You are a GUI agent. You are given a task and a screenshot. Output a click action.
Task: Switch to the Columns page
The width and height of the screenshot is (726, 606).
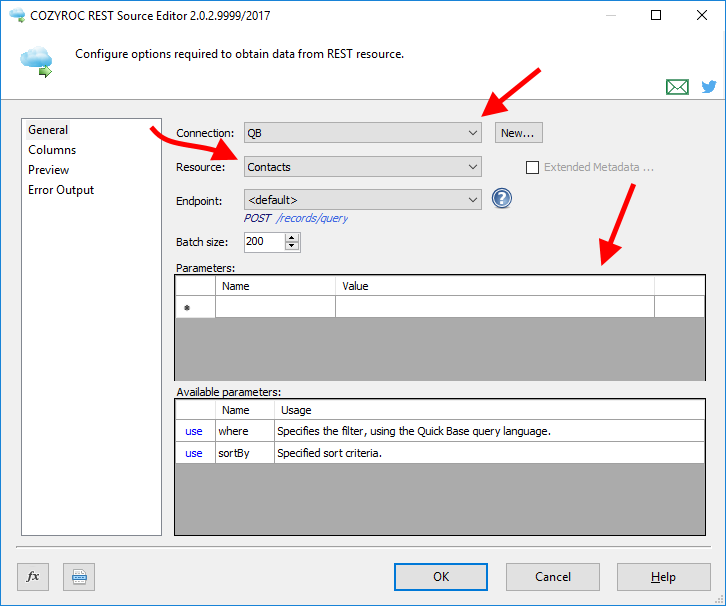tap(52, 150)
